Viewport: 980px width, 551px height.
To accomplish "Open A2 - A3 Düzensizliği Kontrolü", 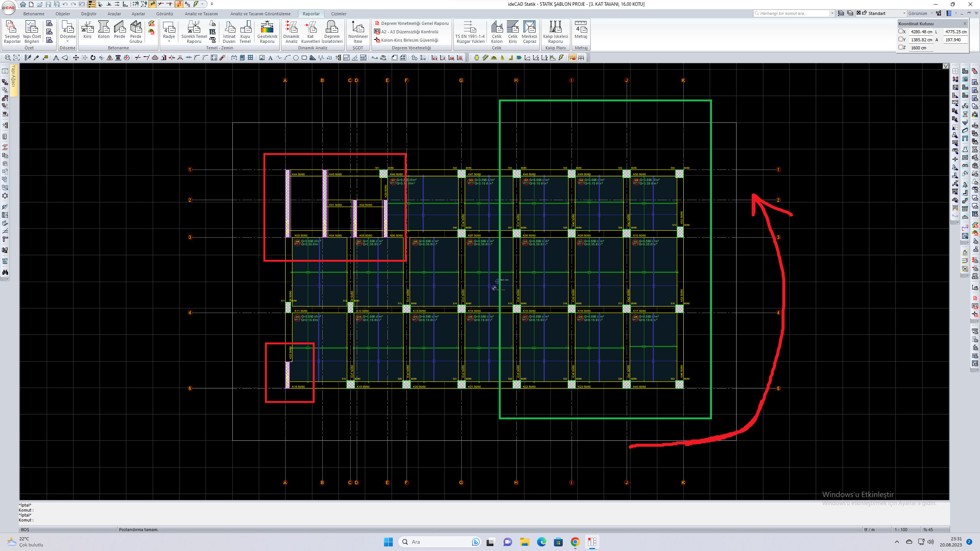I will tap(406, 32).
